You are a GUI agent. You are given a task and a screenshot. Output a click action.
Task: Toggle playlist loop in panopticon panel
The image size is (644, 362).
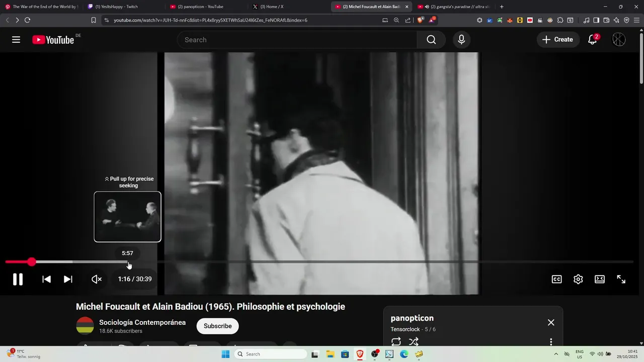click(x=396, y=342)
